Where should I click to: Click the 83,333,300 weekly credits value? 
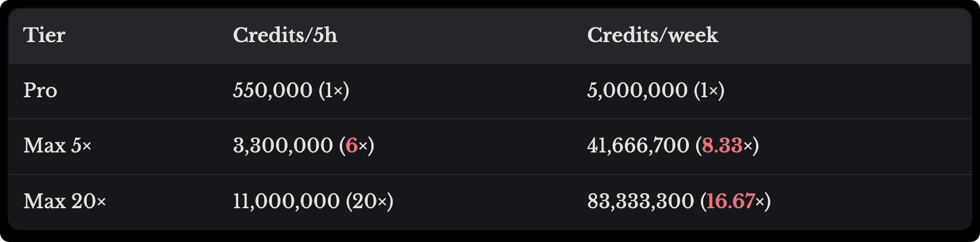coord(640,202)
